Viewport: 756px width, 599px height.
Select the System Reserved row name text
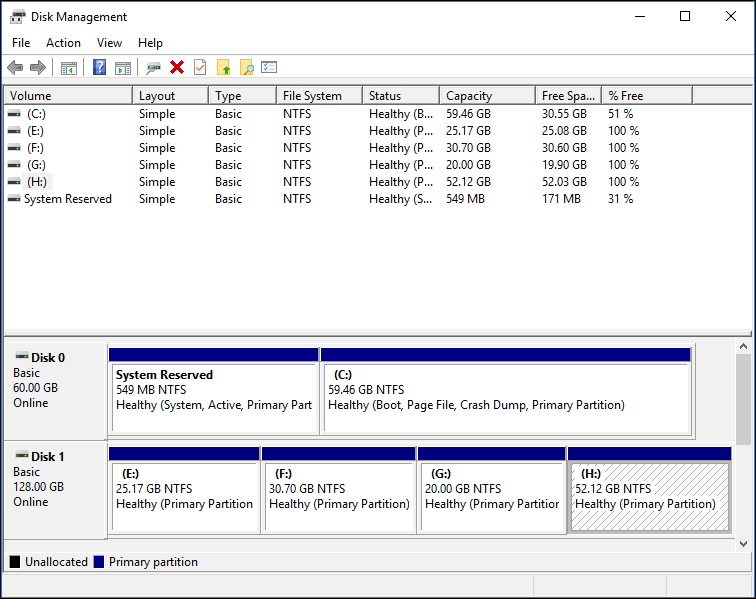click(x=68, y=199)
